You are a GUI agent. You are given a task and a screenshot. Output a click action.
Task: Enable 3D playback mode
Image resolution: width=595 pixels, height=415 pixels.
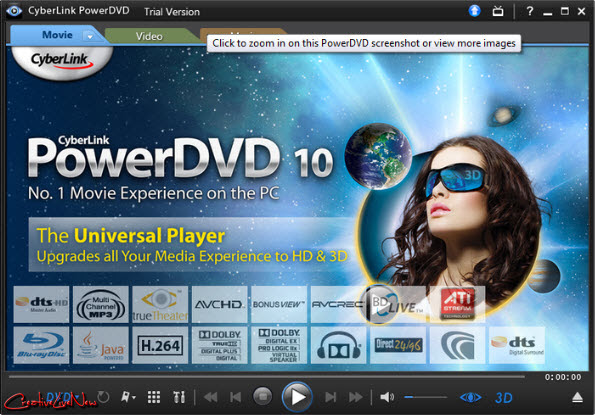[504, 398]
